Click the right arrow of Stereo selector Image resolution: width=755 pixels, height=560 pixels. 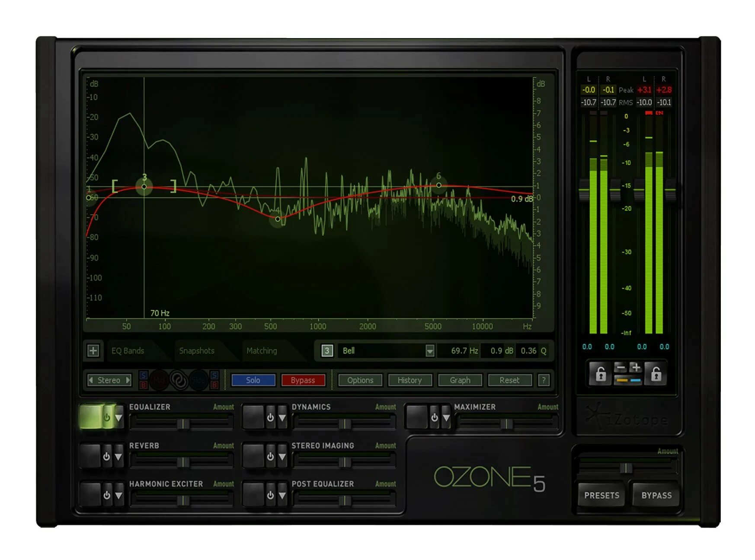click(x=128, y=380)
